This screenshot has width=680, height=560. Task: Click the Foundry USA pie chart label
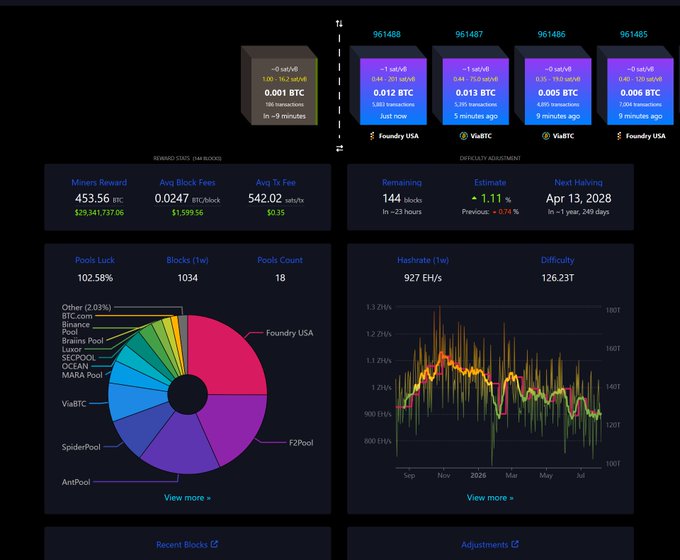point(289,333)
